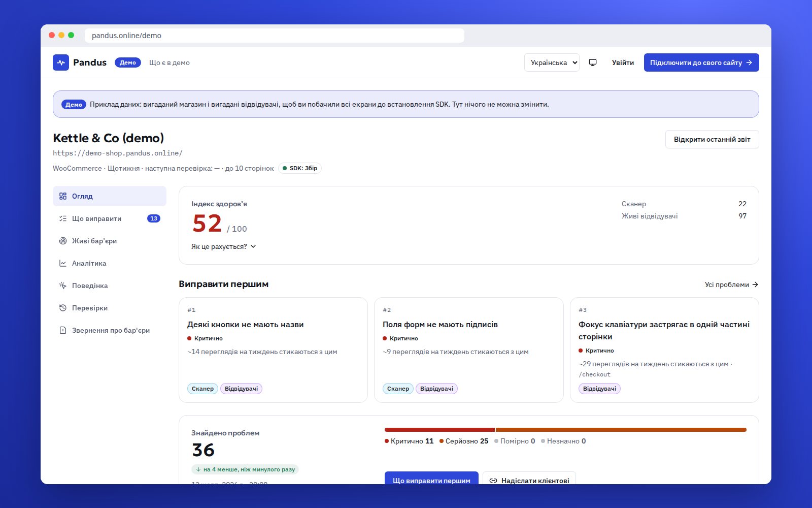Open the Що є в демо menu item
Screen dimensions: 812x508
click(x=170, y=62)
